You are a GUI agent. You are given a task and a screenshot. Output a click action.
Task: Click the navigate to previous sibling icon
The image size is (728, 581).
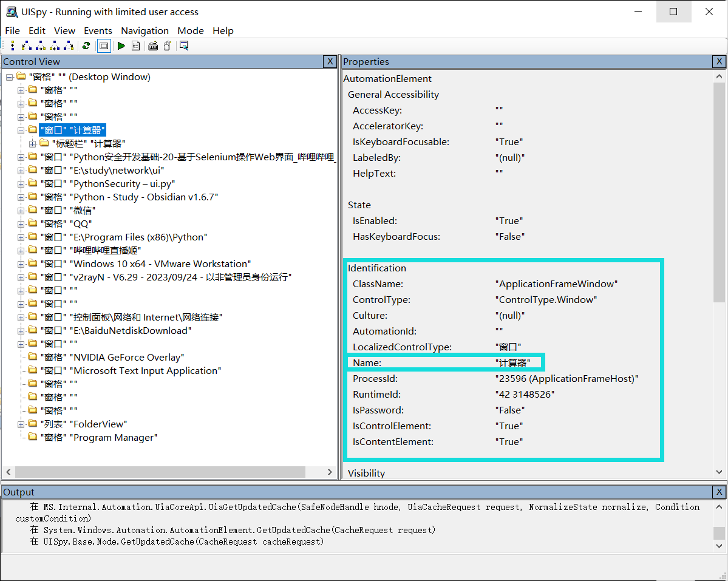click(55, 46)
